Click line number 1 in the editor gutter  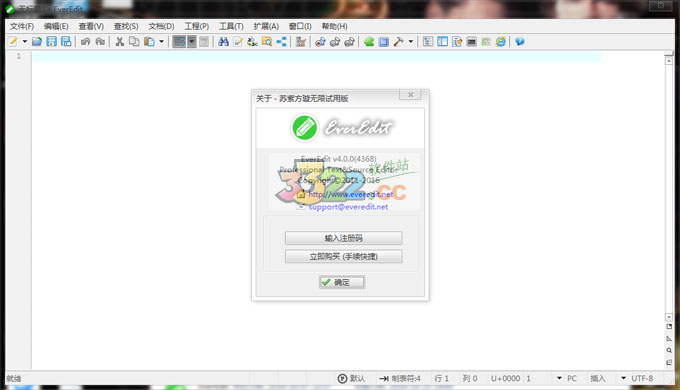[19, 56]
